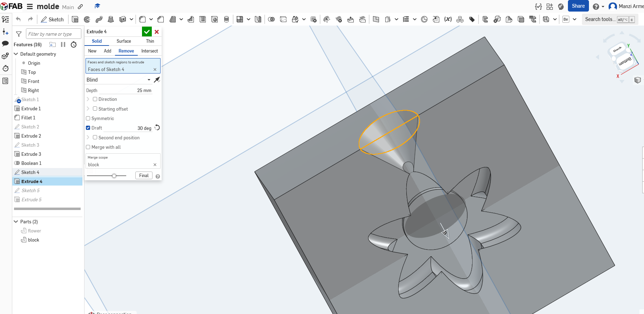The image size is (644, 314).
Task: Collapse the Default geometry folder
Action: (x=16, y=54)
